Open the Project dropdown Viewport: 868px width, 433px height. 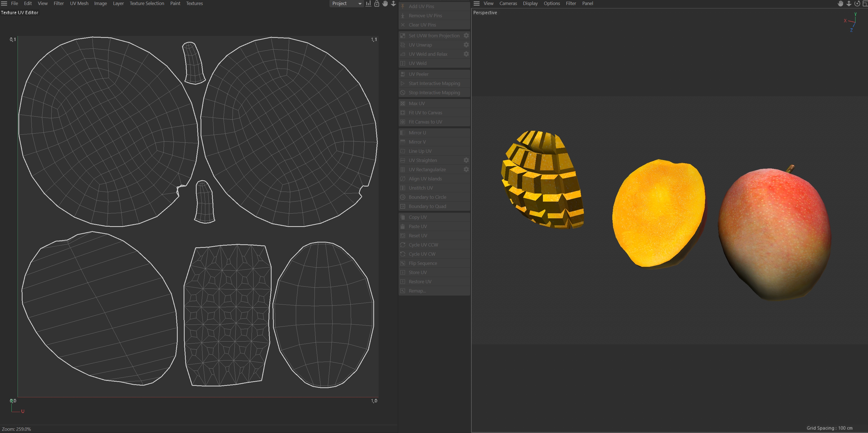(346, 3)
